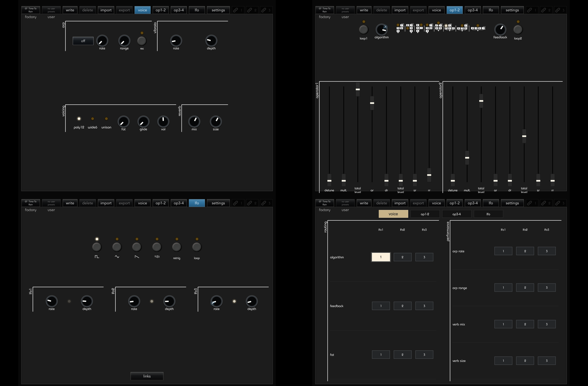Click arp range lfo2 routing button 2
Image resolution: width=588 pixels, height=386 pixels.
[x=525, y=288]
